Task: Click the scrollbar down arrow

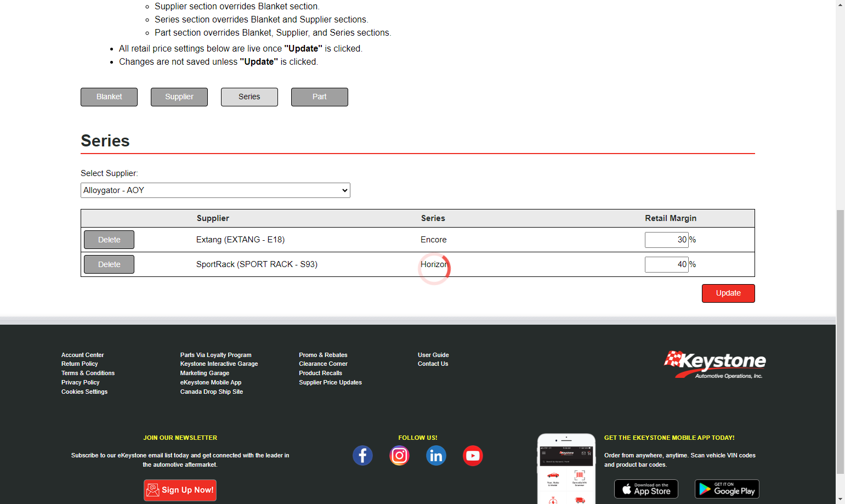Action: coord(840,499)
